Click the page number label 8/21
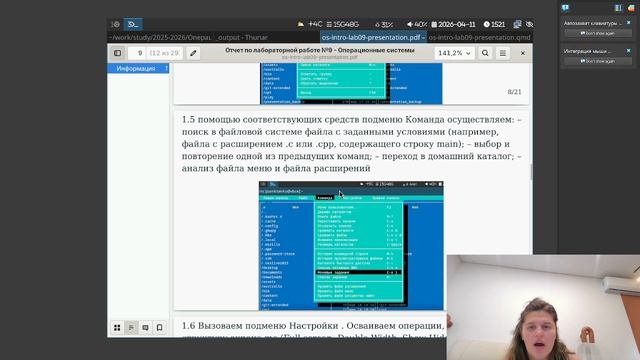This screenshot has width=640, height=360. click(514, 92)
